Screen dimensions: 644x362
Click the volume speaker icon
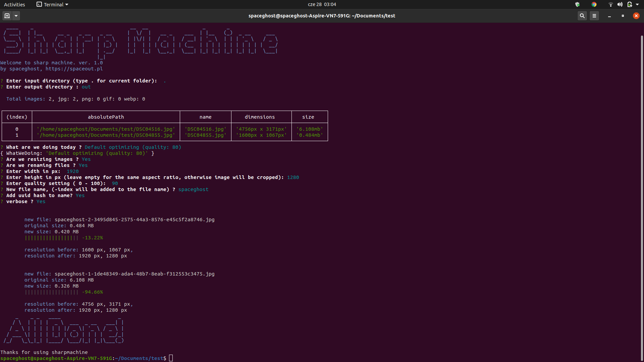pos(620,4)
